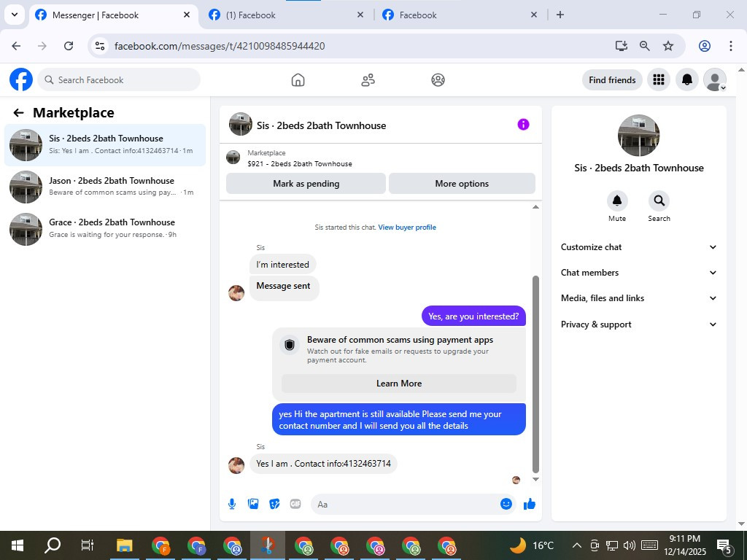Open the tab search dropdown arrow
This screenshot has height=560, width=747.
click(15, 15)
